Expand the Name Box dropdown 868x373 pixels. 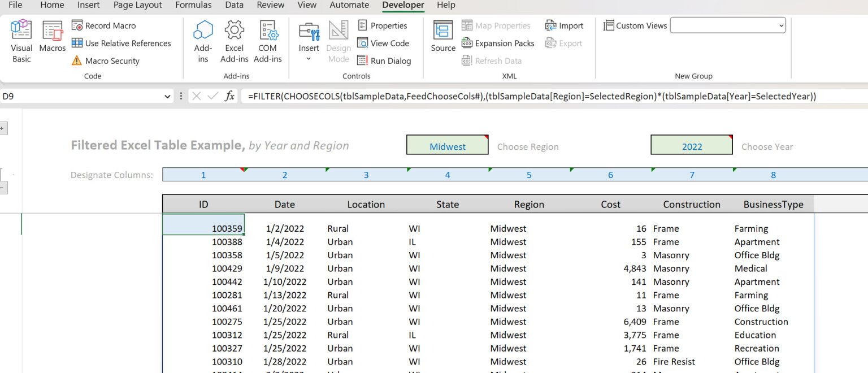(167, 96)
